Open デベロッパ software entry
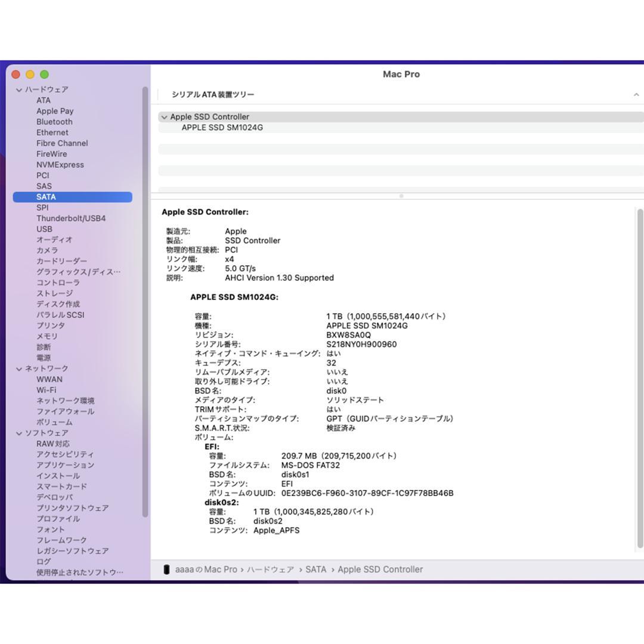This screenshot has width=644, height=644. click(55, 497)
